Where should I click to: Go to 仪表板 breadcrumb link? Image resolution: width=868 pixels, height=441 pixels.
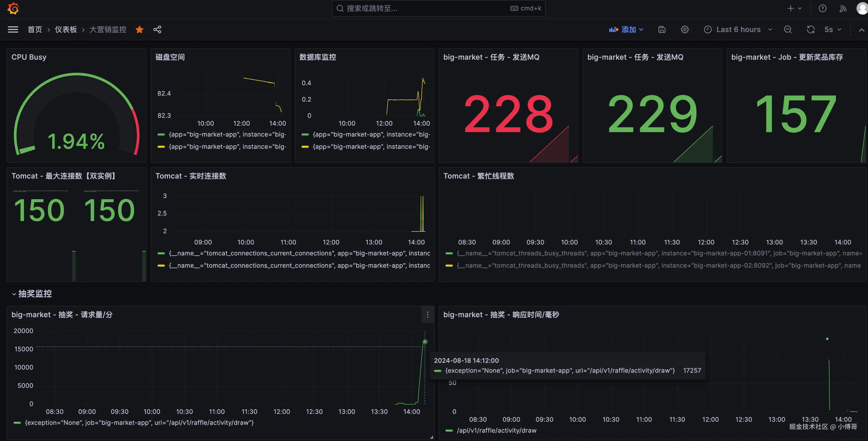coord(66,30)
